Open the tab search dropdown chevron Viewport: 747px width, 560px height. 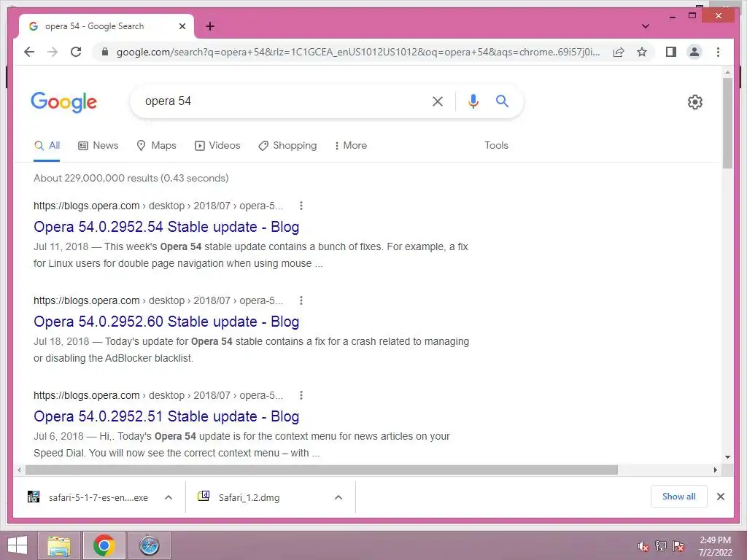tap(646, 26)
